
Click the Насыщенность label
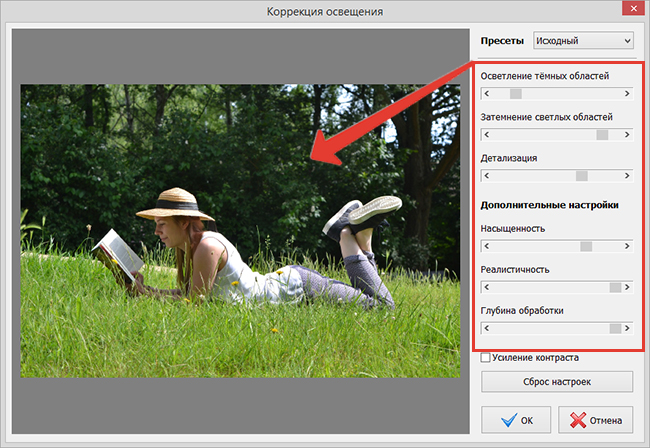tap(513, 229)
